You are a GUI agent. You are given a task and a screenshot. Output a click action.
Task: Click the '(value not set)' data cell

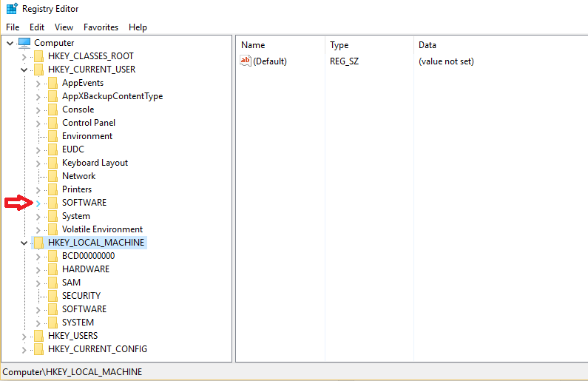pyautogui.click(x=446, y=61)
